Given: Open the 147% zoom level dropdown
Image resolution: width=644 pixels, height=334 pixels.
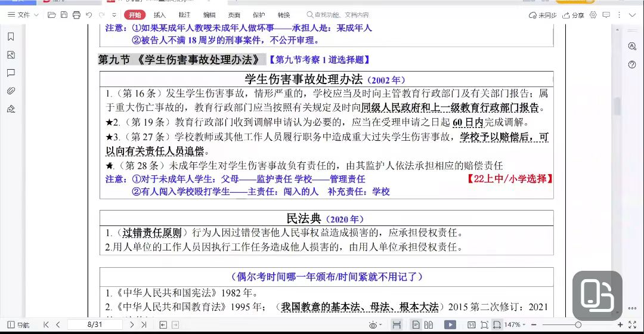Looking at the screenshot, I should coord(515,324).
